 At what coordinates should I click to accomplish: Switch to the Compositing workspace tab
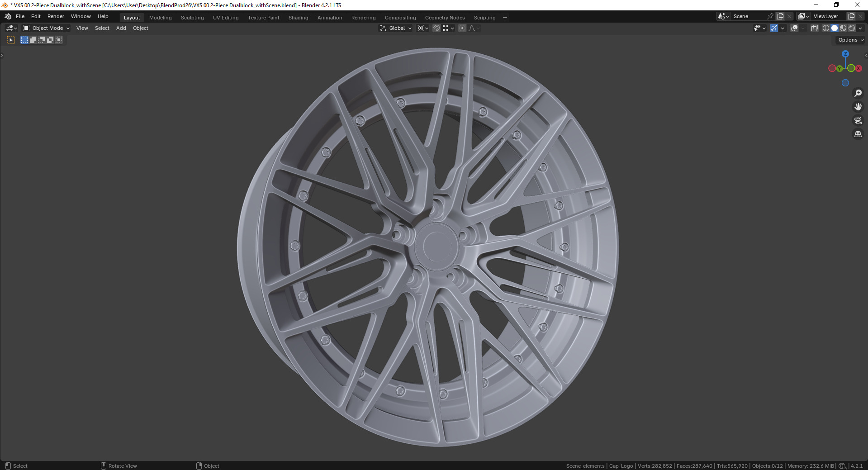point(400,18)
